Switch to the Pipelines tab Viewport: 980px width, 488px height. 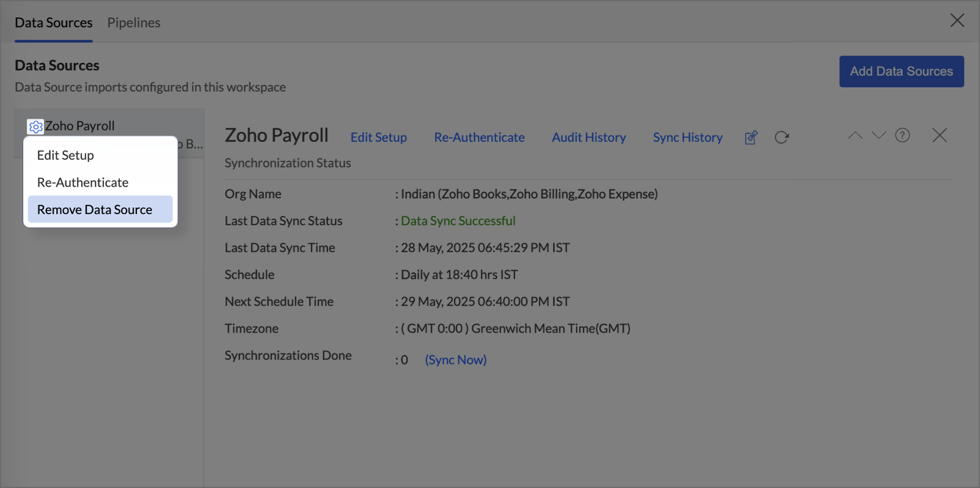(134, 23)
